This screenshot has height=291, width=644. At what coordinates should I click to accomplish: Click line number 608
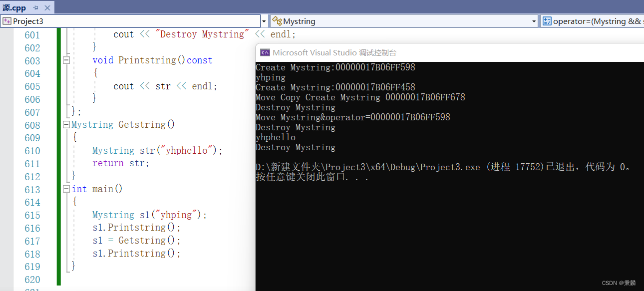coord(32,125)
